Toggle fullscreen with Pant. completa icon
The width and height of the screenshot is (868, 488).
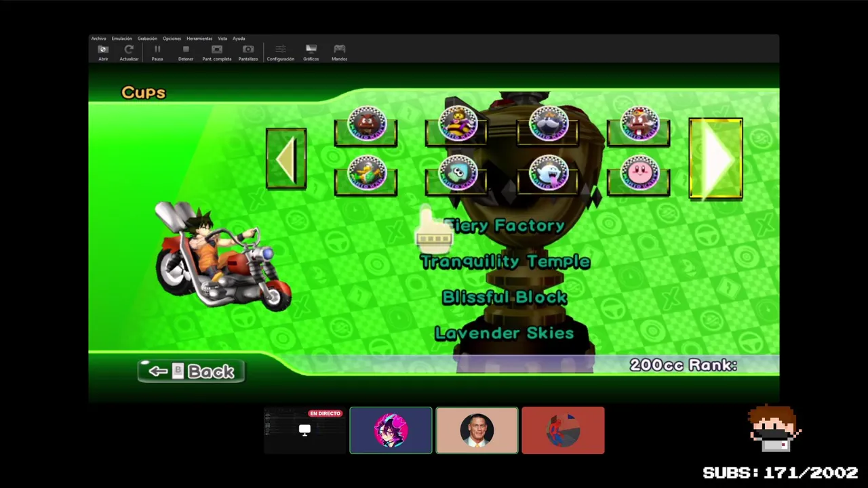coord(217,53)
